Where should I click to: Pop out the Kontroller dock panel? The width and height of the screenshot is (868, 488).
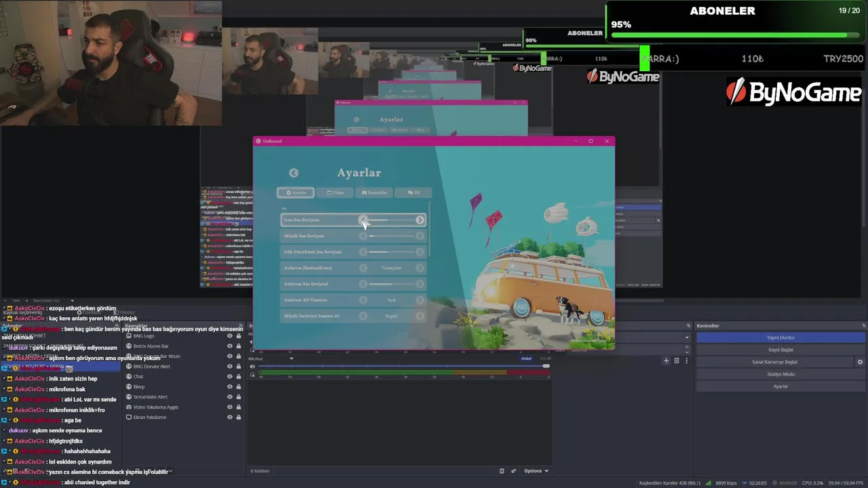(x=863, y=326)
